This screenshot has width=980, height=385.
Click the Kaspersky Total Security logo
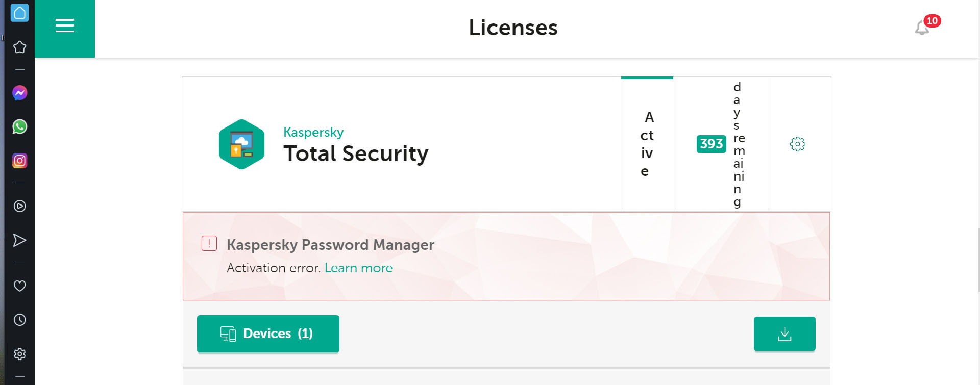tap(241, 144)
